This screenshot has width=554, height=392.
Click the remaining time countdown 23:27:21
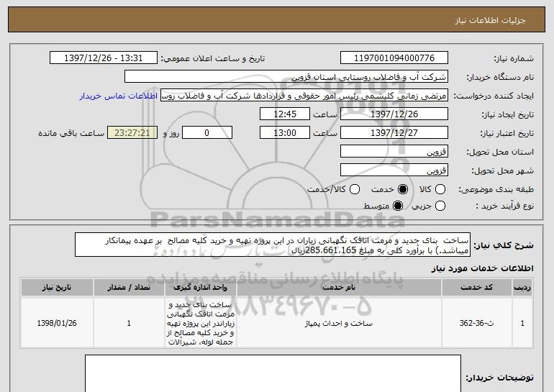click(132, 133)
